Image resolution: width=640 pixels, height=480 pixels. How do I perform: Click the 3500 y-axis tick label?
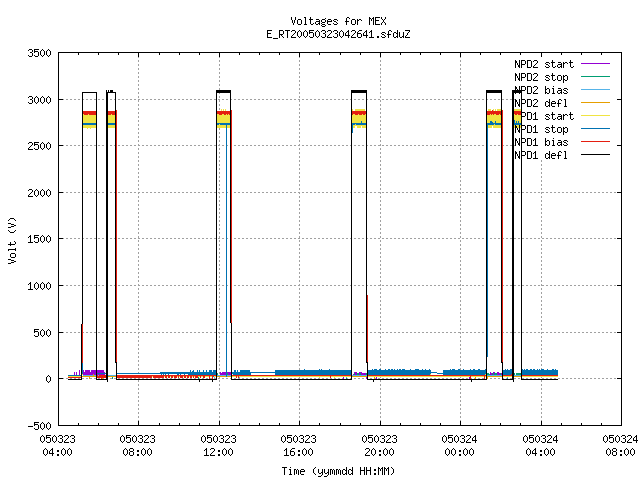pos(40,53)
